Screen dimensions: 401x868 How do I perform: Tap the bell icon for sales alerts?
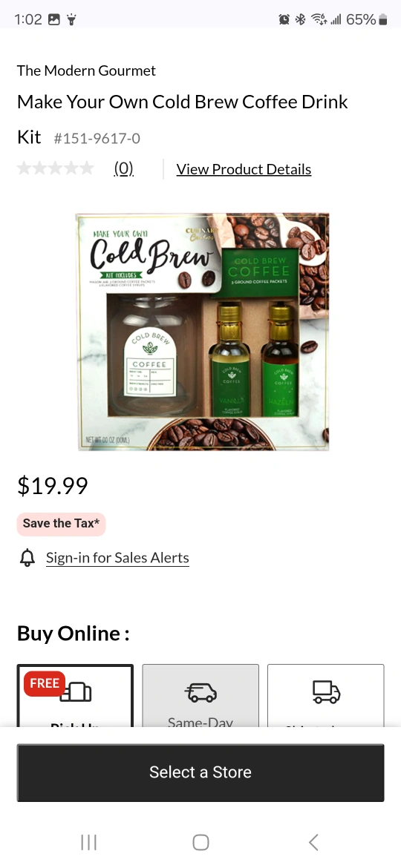point(27,558)
